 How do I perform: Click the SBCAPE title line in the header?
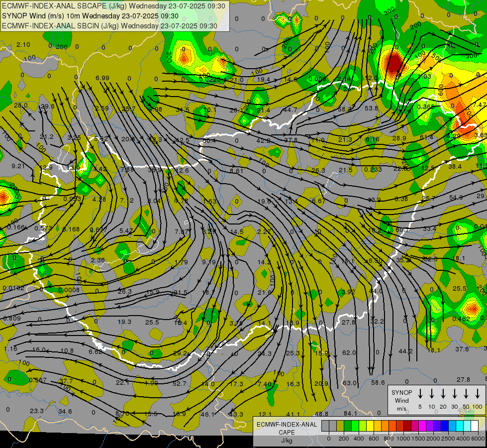tap(113, 6)
